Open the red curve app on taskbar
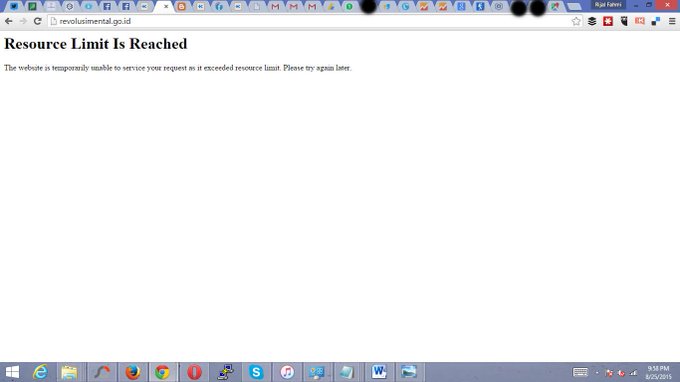The image size is (680, 382). click(x=102, y=372)
